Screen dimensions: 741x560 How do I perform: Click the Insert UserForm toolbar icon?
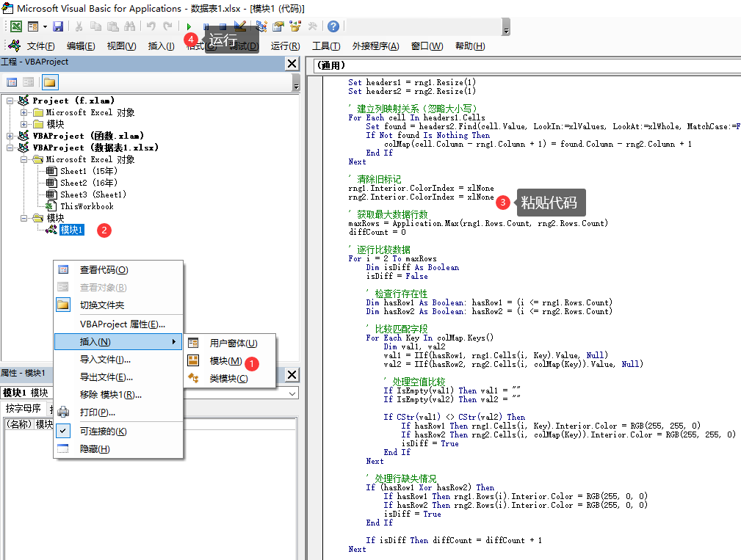click(x=33, y=26)
